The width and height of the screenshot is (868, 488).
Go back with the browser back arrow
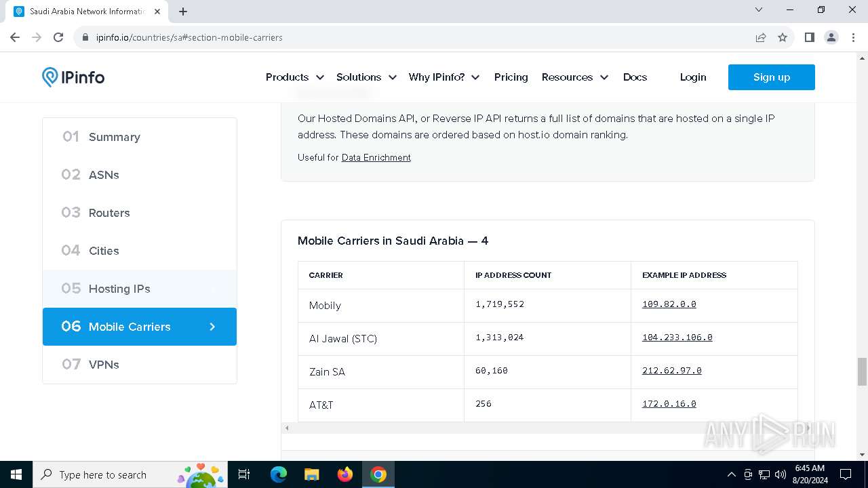[x=15, y=37]
